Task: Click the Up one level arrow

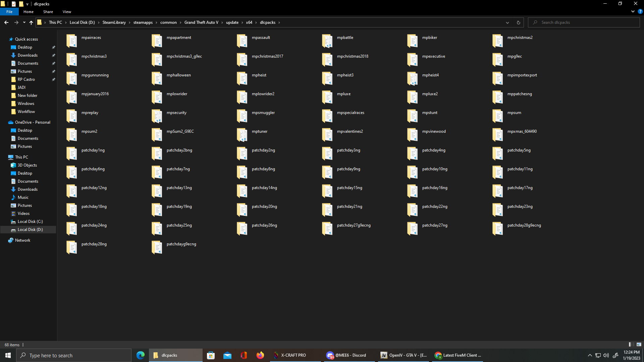Action: click(x=31, y=22)
